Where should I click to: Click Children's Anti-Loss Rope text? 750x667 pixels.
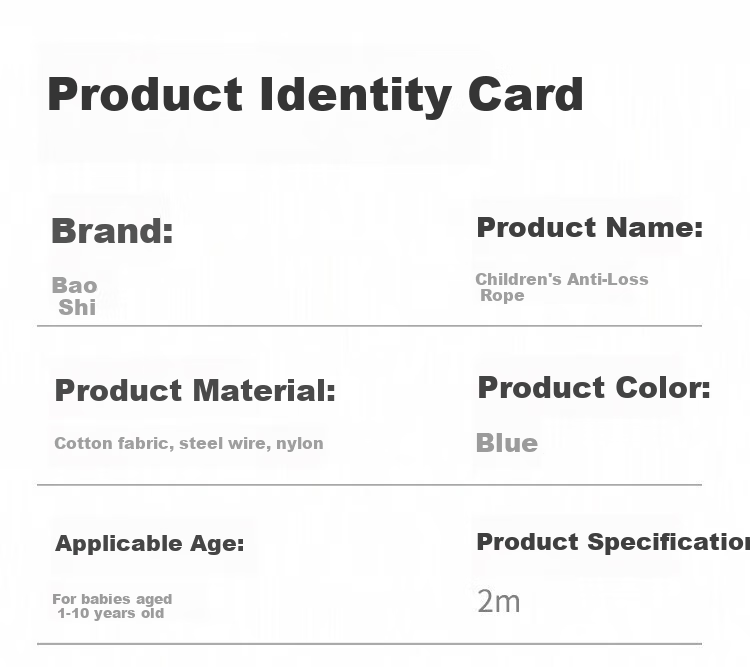[562, 287]
